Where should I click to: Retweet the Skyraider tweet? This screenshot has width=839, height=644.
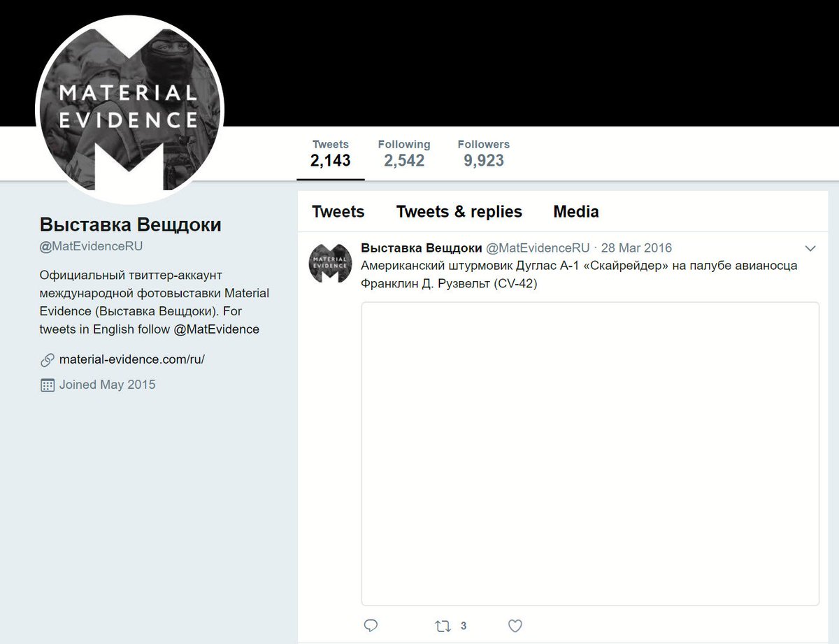tap(443, 626)
